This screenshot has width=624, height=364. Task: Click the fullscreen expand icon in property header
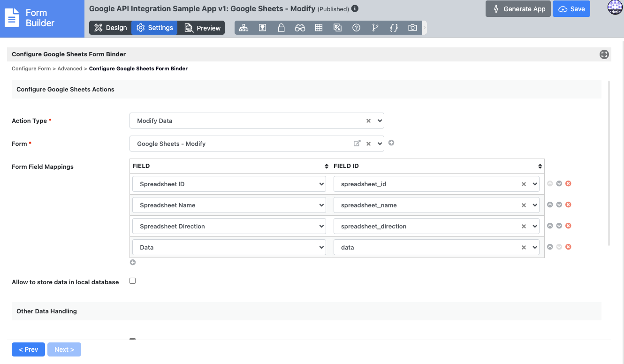(x=604, y=54)
